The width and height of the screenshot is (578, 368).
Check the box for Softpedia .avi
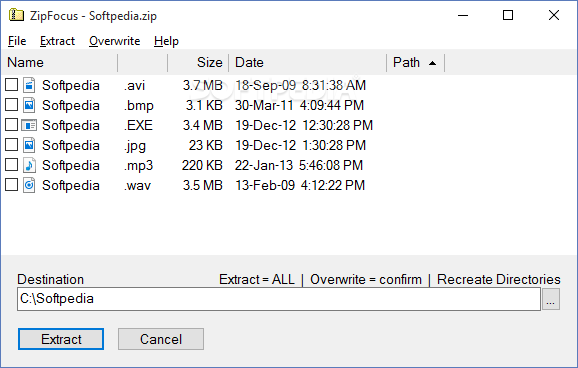(11, 85)
